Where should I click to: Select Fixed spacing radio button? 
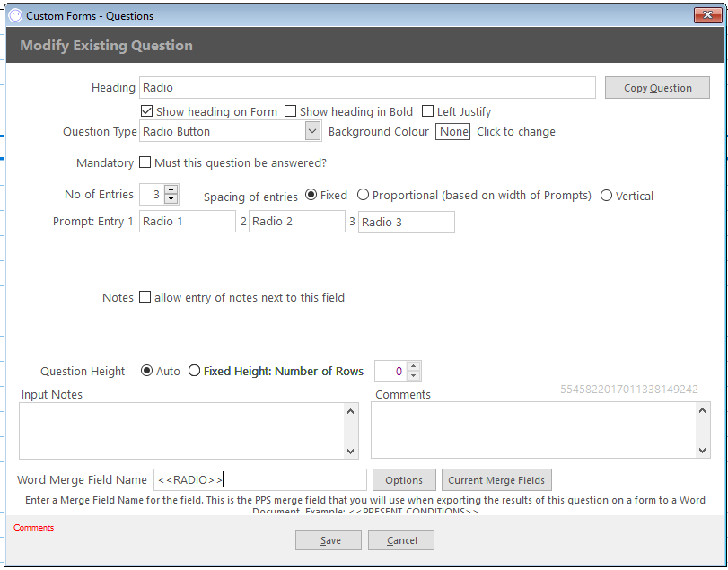pyautogui.click(x=311, y=195)
